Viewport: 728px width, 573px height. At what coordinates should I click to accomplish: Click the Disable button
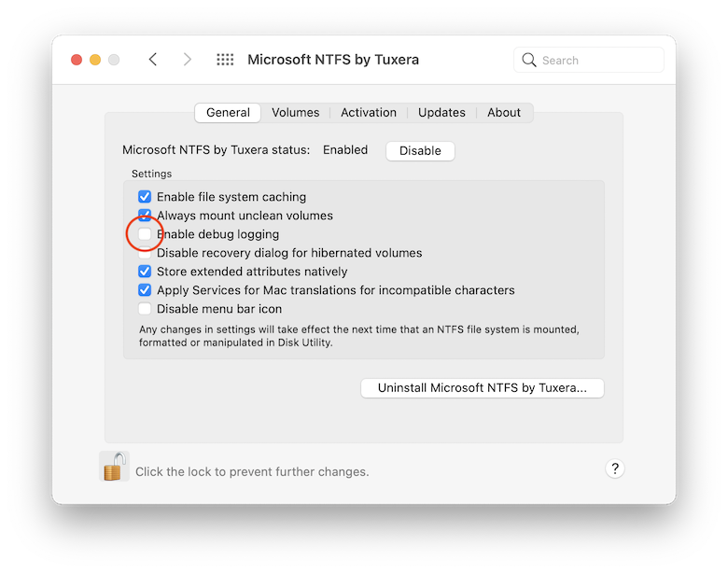point(420,151)
